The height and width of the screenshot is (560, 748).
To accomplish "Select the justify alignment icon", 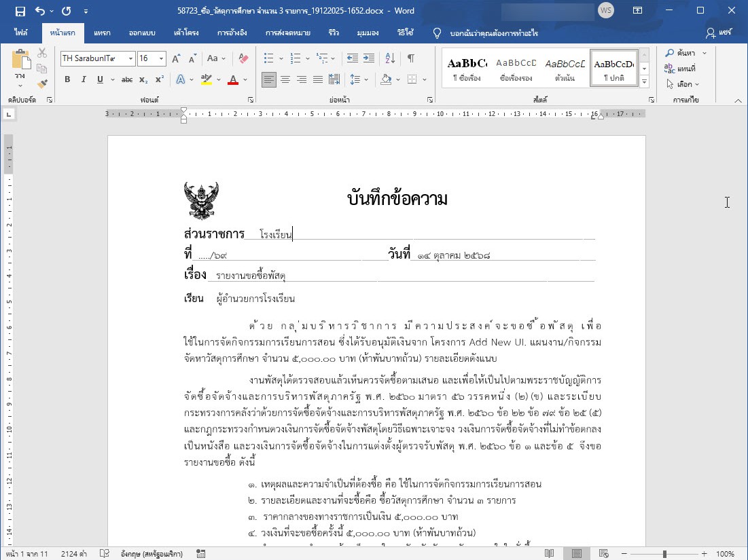I will point(318,79).
